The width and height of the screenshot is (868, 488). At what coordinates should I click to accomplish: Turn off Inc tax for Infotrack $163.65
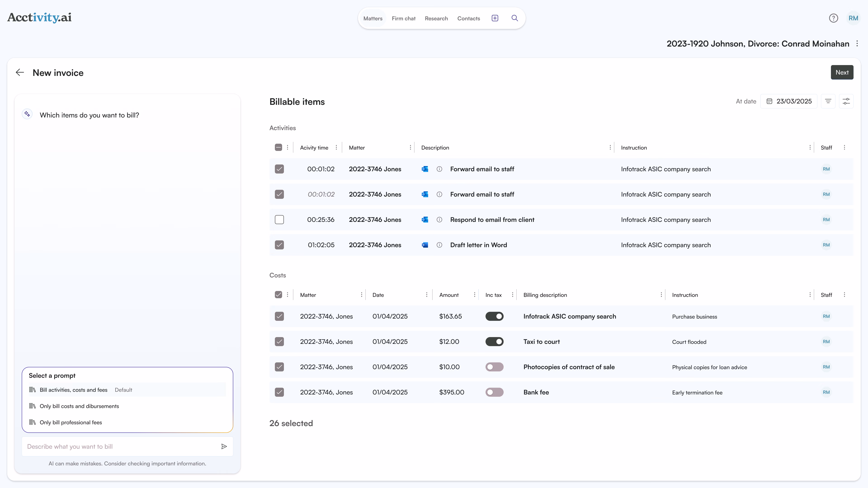coord(494,316)
